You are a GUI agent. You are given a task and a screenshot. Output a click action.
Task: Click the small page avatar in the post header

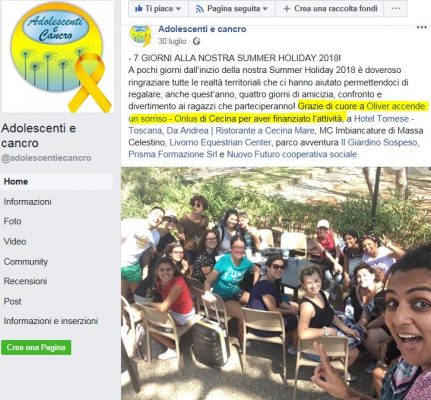point(140,36)
